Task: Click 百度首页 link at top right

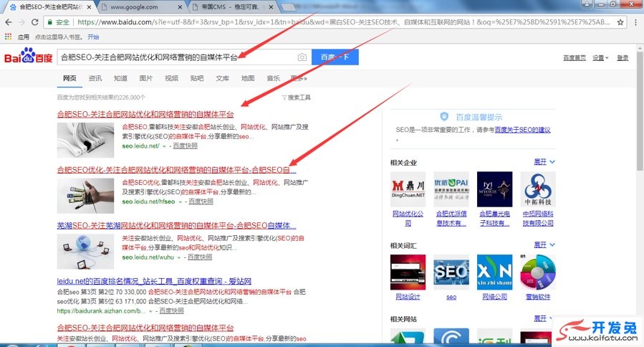Action: [x=575, y=58]
